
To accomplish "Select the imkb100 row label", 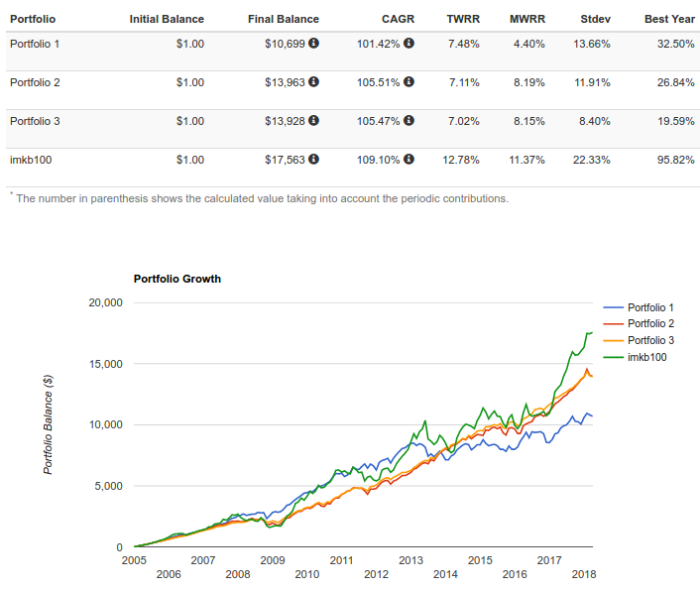I will click(31, 160).
